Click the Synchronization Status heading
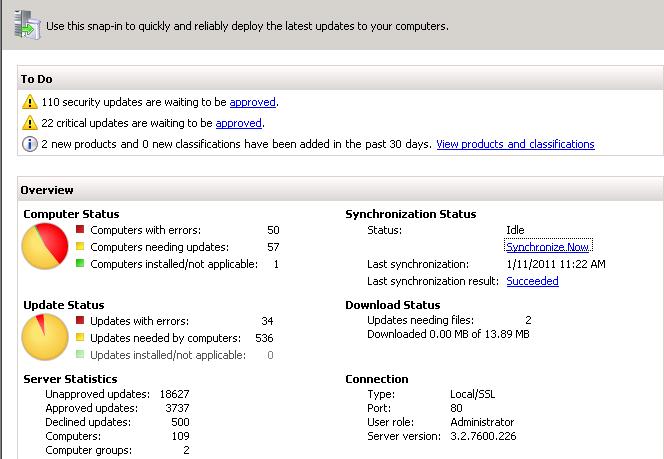 pos(411,214)
